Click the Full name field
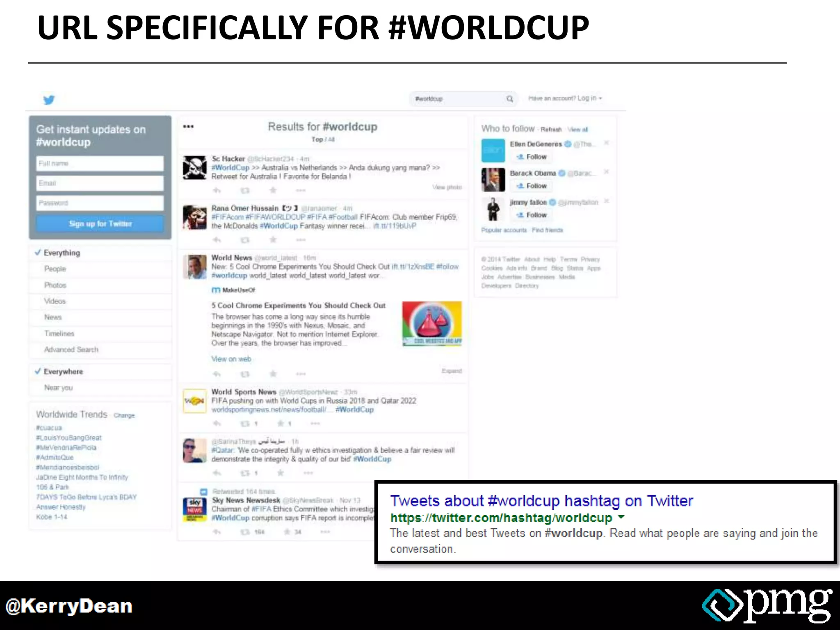840x630 pixels. [x=100, y=163]
